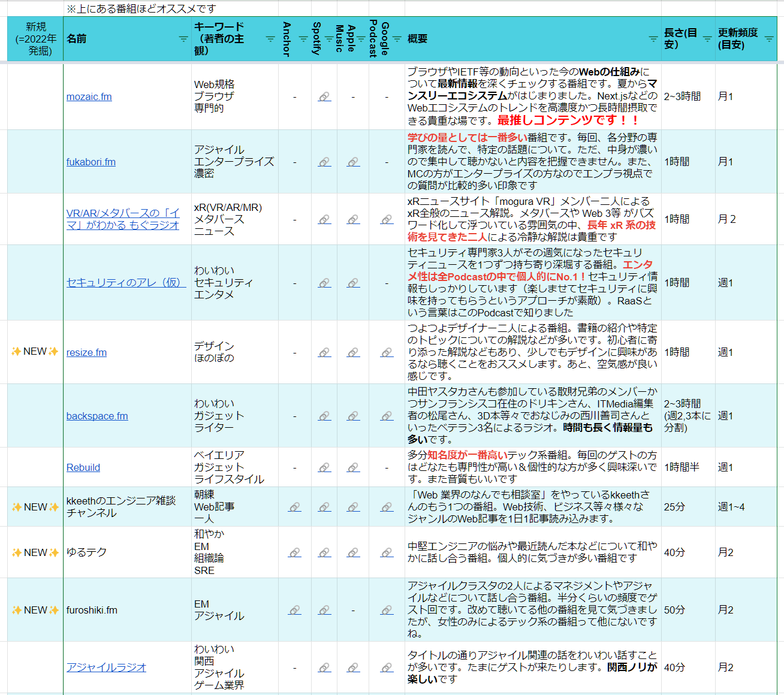Click the Spotify link icon for Rebuild

pos(324,467)
